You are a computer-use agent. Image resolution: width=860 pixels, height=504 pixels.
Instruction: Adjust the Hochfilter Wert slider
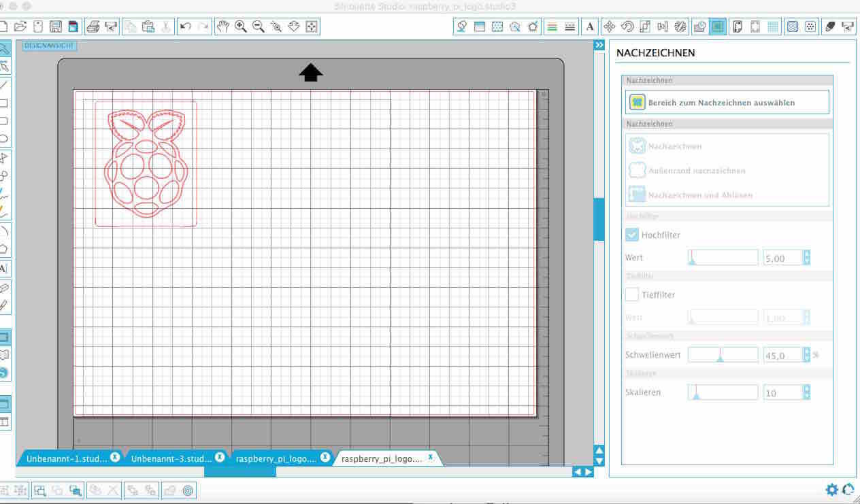click(x=723, y=258)
